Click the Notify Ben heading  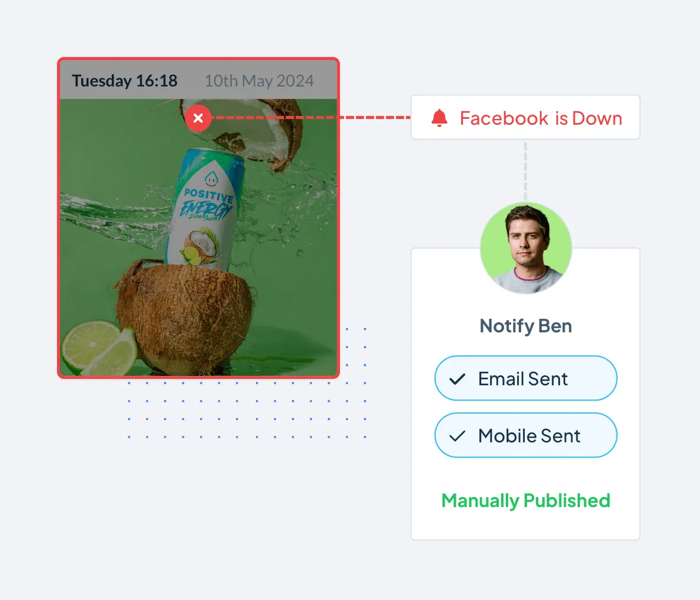tap(526, 326)
